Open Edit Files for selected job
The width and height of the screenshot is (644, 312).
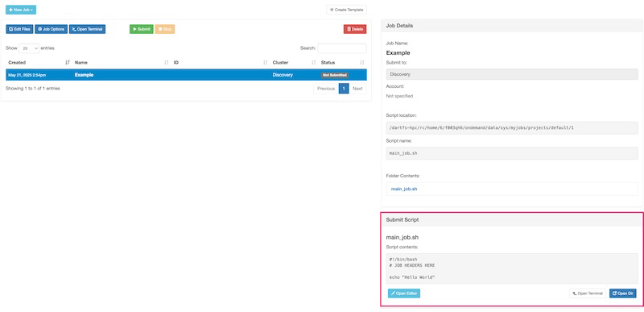point(19,29)
